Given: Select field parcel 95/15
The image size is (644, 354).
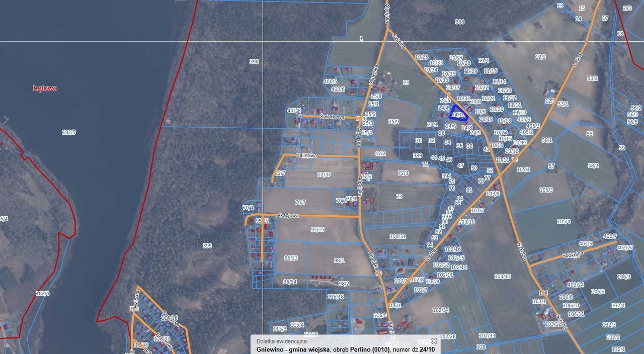Looking at the screenshot, I should (317, 230).
